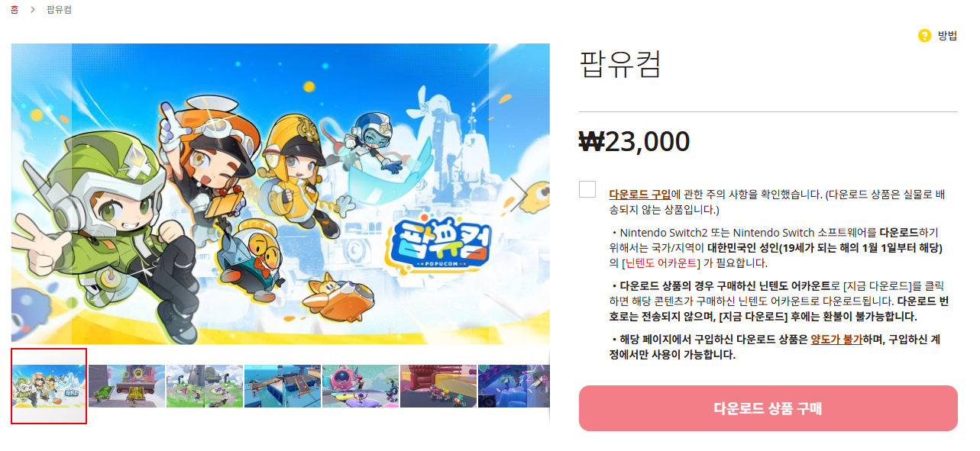Select the first thumbnail with characters
Screen dimensions: 980x451
49,386
